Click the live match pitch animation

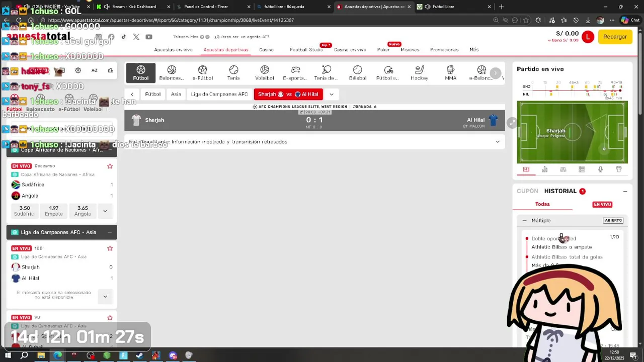(x=572, y=132)
